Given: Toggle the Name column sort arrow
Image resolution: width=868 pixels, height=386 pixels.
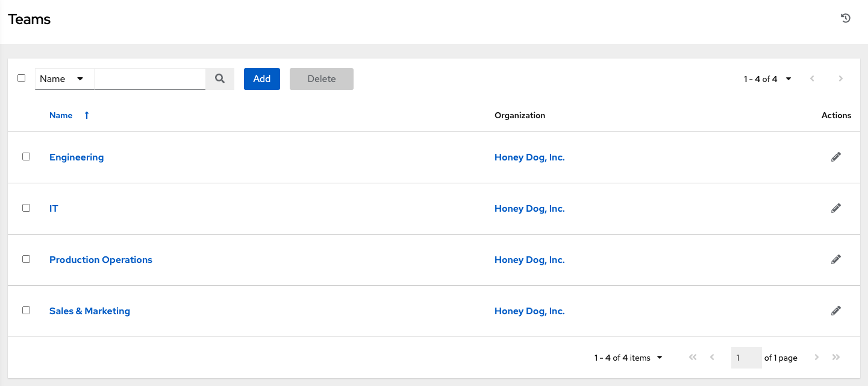Looking at the screenshot, I should (86, 115).
